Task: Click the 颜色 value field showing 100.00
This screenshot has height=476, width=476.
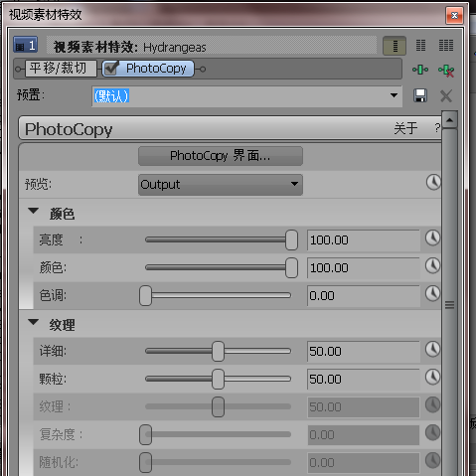Action: coord(364,267)
